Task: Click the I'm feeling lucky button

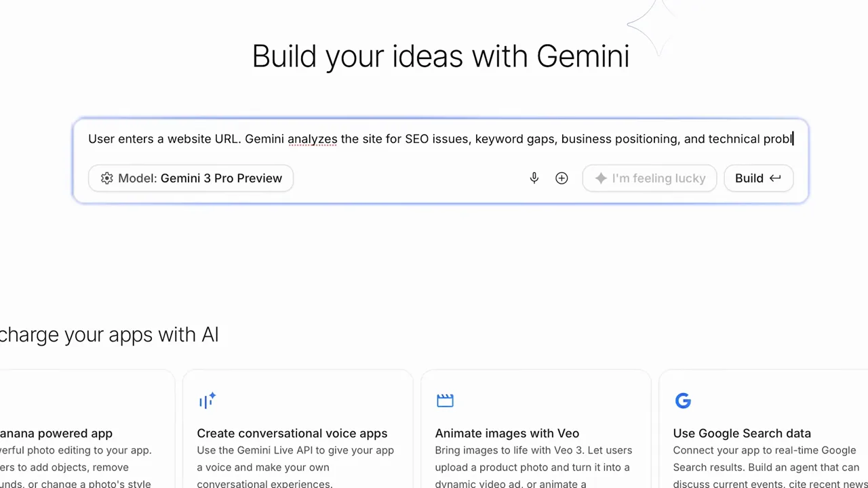Action: click(x=650, y=178)
